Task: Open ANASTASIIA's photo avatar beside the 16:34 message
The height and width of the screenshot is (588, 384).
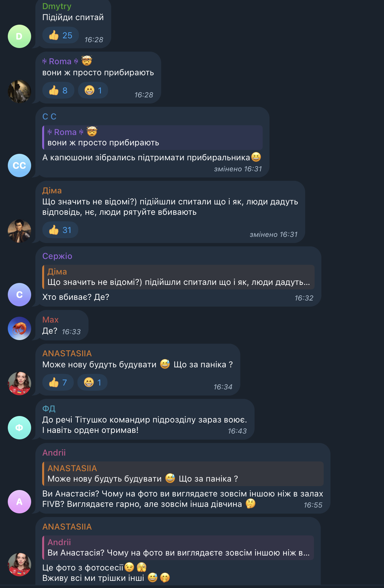Action: point(19,384)
